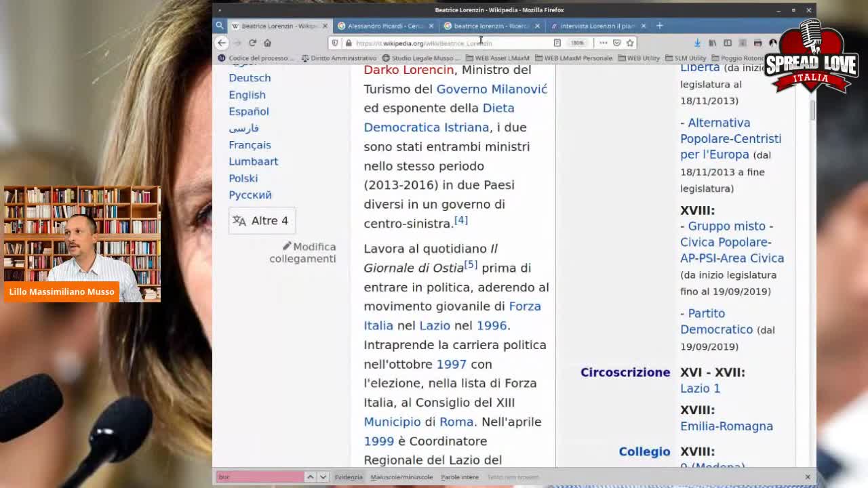This screenshot has width=868, height=488.
Task: Expand WEB Asset LMaxM bookmark folder
Action: (x=497, y=58)
